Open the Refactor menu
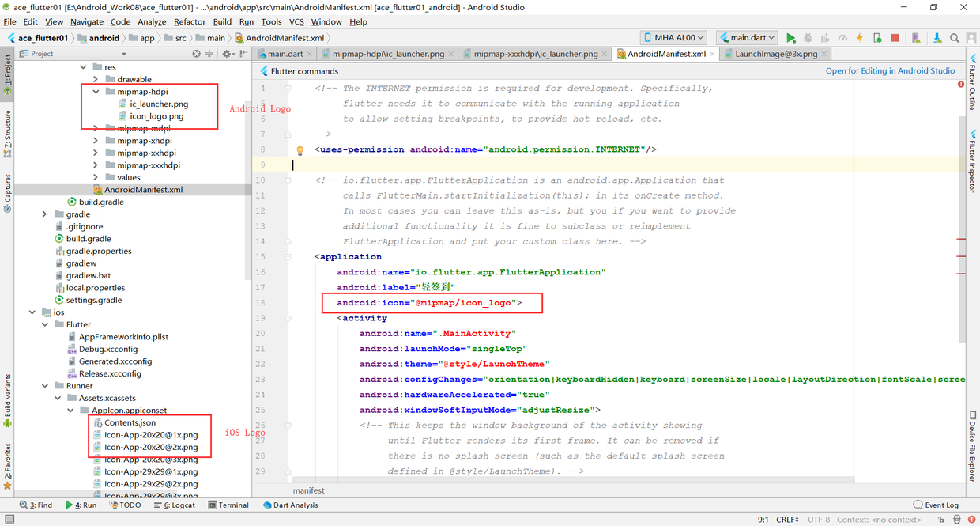980x526 pixels. [x=190, y=21]
